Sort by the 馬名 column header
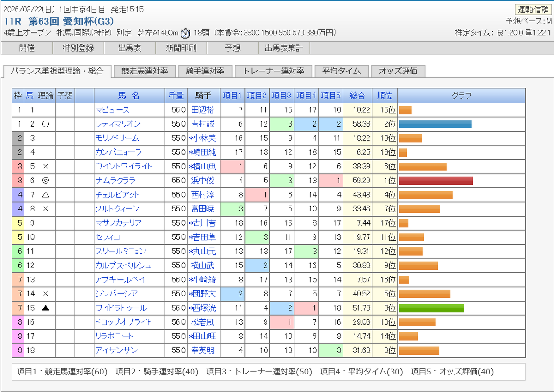Screen dimensions: 554x392 pyautogui.click(x=129, y=96)
